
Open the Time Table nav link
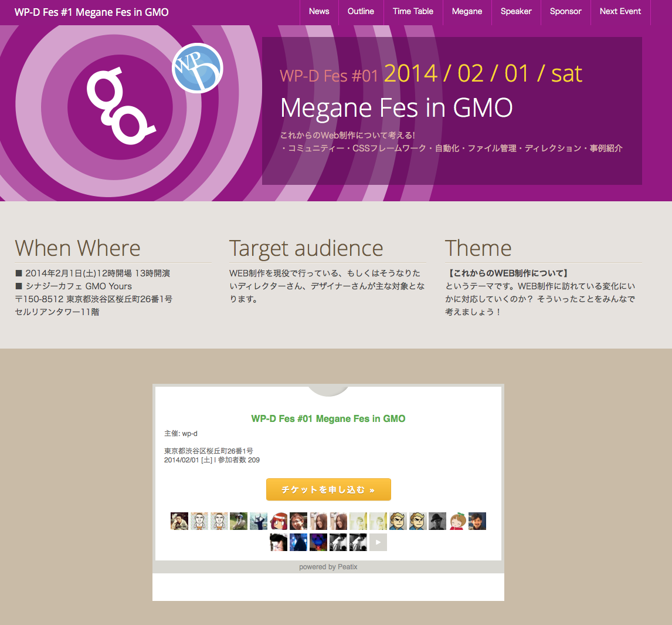point(413,12)
